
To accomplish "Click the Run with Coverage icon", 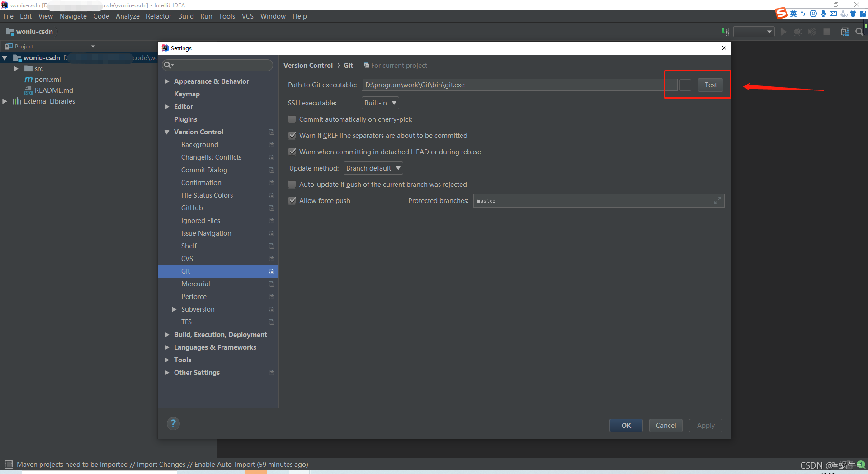I will [x=812, y=32].
